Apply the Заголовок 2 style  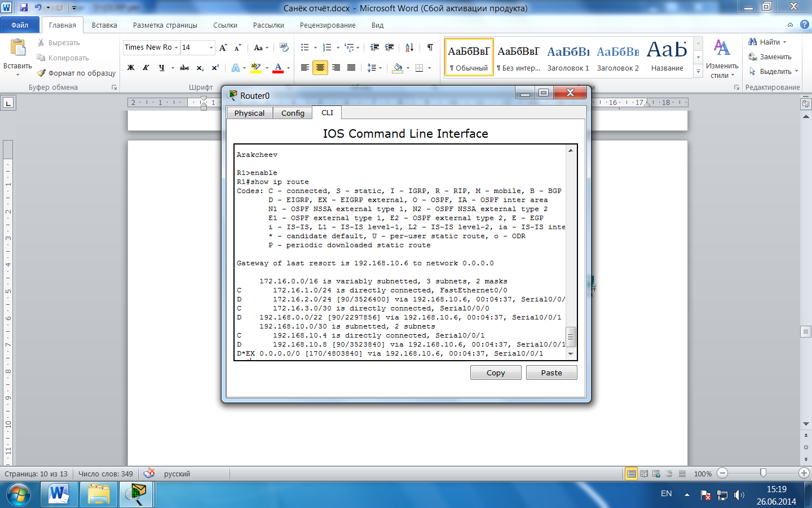click(x=617, y=57)
